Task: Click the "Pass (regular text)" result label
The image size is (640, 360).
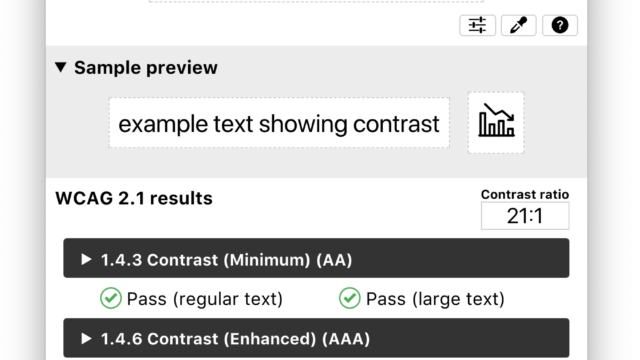Action: (x=204, y=299)
